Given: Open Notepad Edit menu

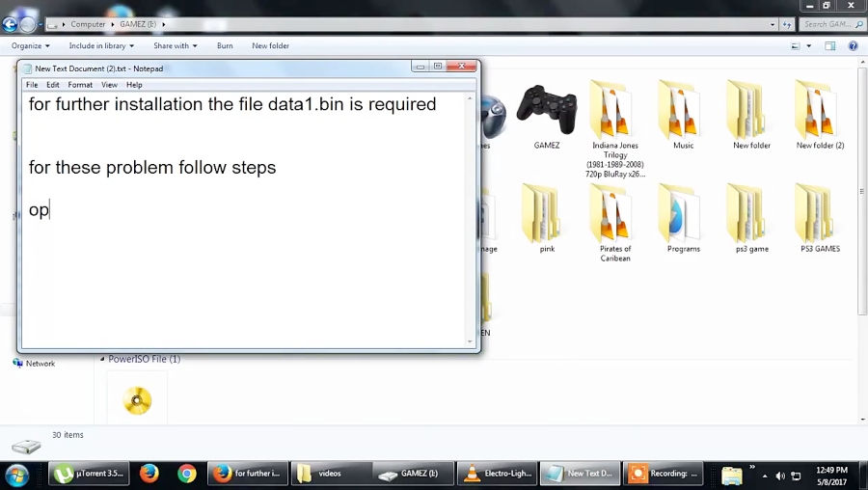Looking at the screenshot, I should (53, 85).
